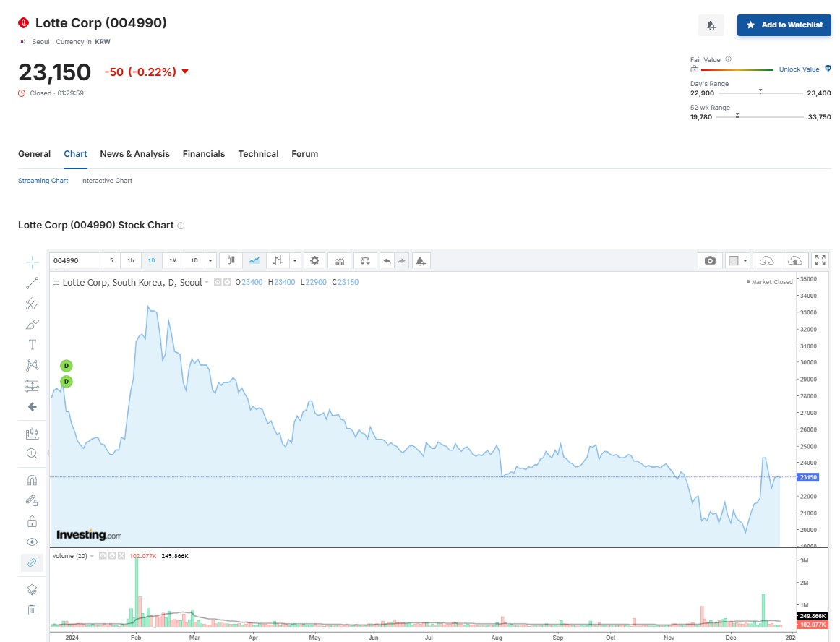Open chart properties gear icon
The width and height of the screenshot is (840, 642).
pos(314,260)
